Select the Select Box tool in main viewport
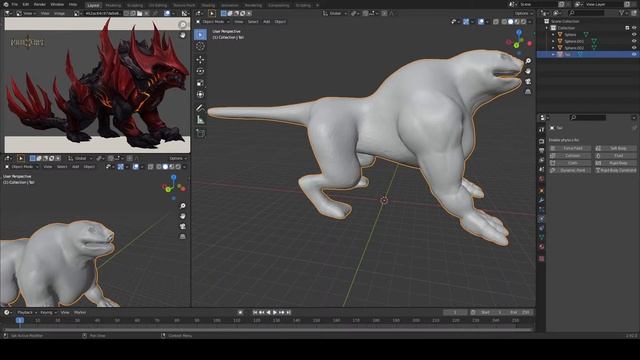 click(x=200, y=35)
